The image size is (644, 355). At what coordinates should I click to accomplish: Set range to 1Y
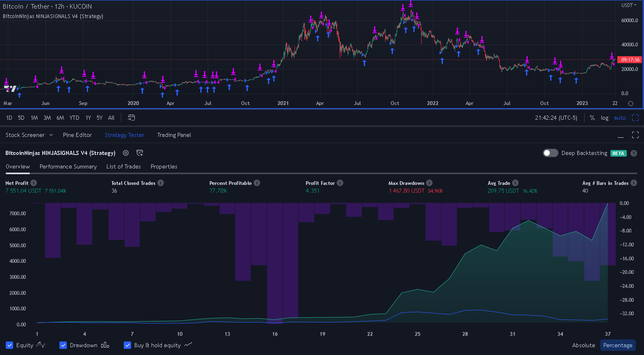click(x=88, y=118)
